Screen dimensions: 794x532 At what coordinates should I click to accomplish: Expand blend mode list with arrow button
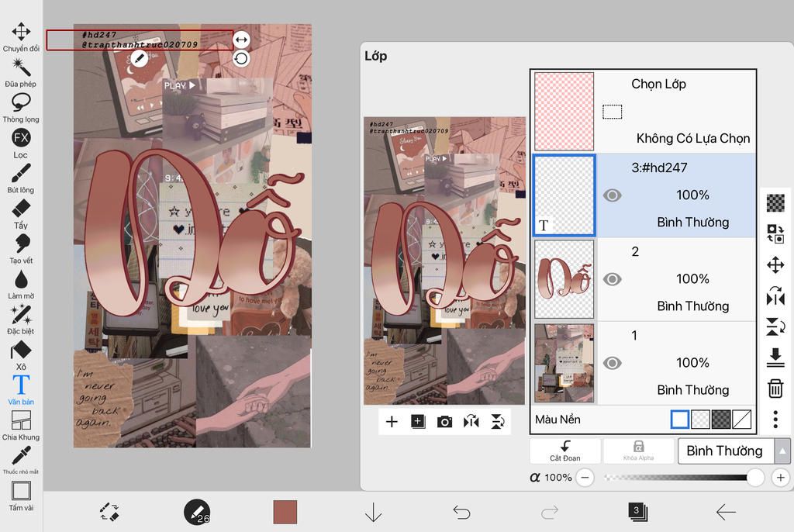click(x=783, y=451)
